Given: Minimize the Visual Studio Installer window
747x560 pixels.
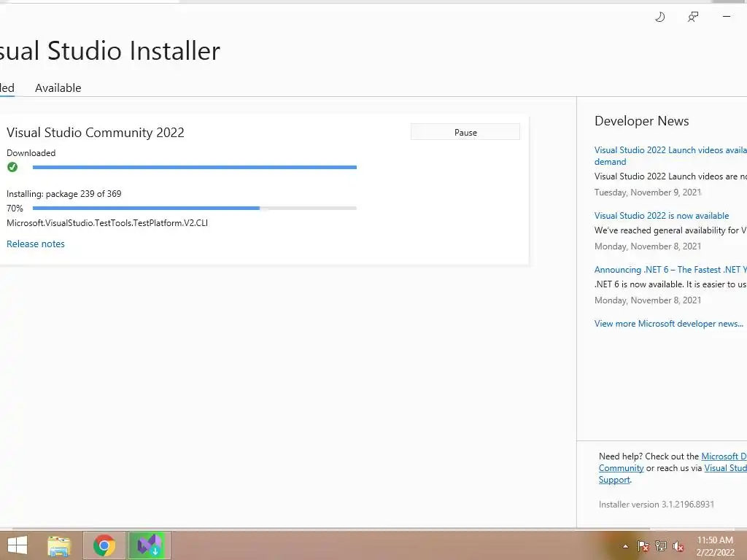Looking at the screenshot, I should point(727,17).
